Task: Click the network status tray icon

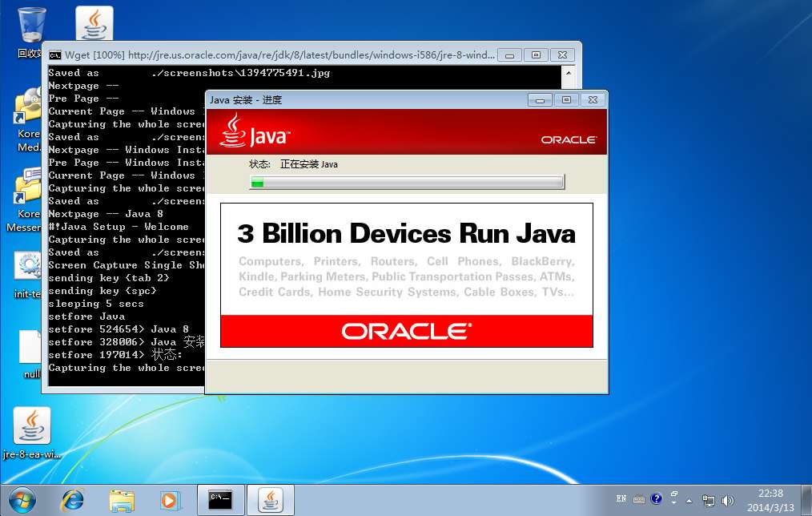Action: point(709,500)
